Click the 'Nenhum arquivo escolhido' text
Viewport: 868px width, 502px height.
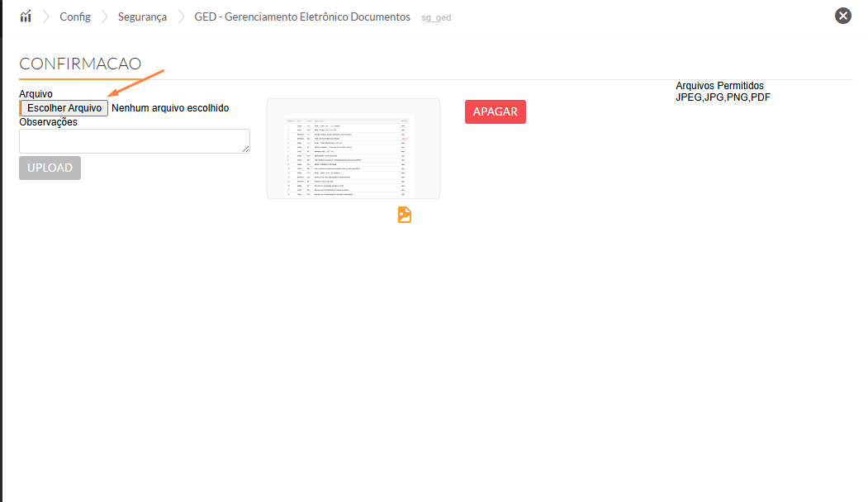point(170,108)
